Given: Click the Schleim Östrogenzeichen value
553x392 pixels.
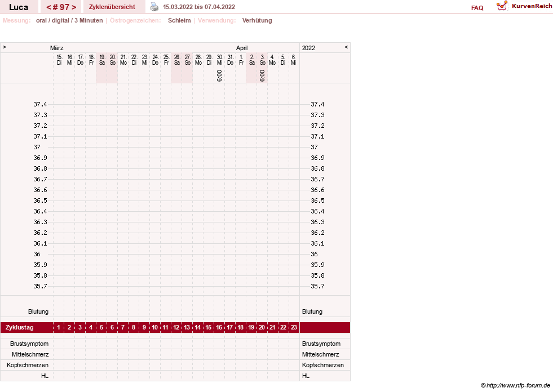Looking at the screenshot, I should 179,20.
